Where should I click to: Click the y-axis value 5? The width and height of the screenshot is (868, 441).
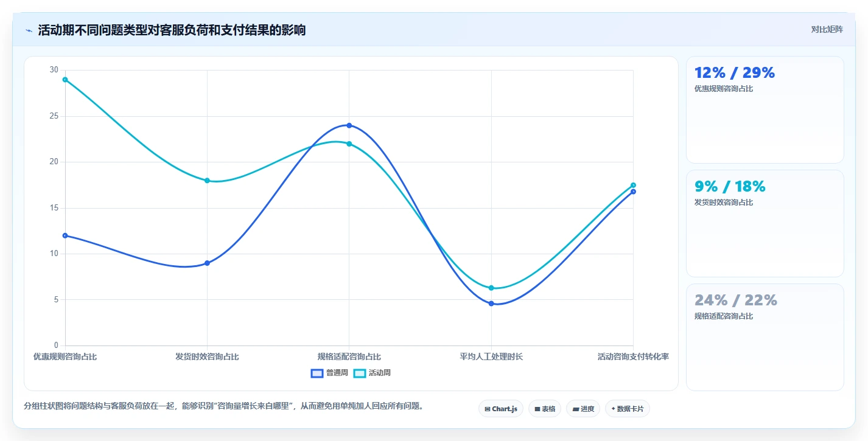coord(56,300)
